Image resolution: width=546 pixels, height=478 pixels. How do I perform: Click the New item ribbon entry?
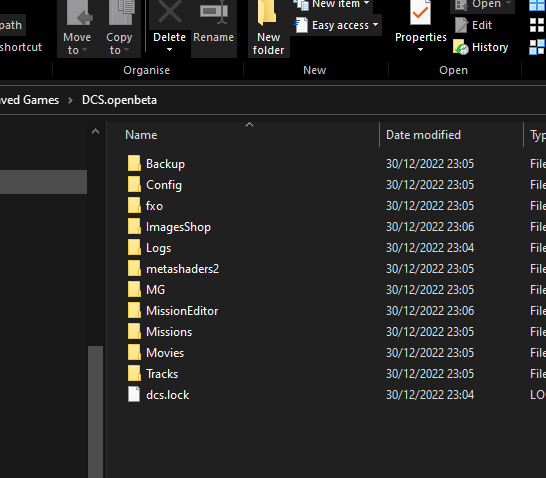pos(332,5)
